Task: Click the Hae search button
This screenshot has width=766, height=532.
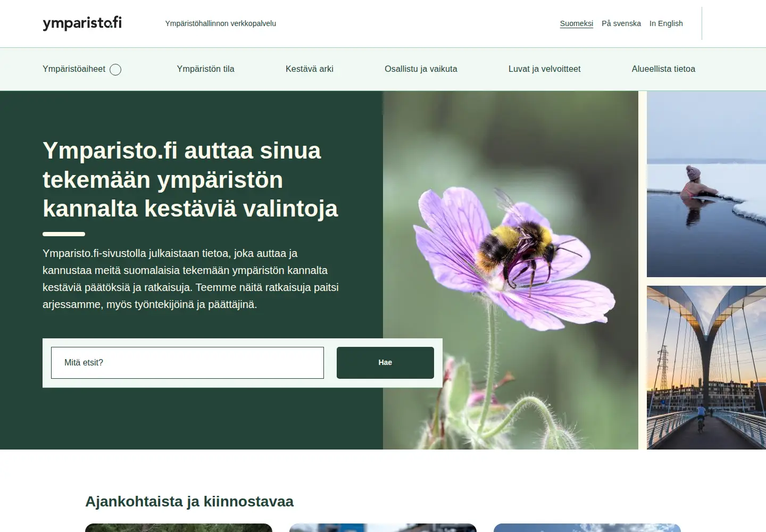Action: tap(385, 363)
